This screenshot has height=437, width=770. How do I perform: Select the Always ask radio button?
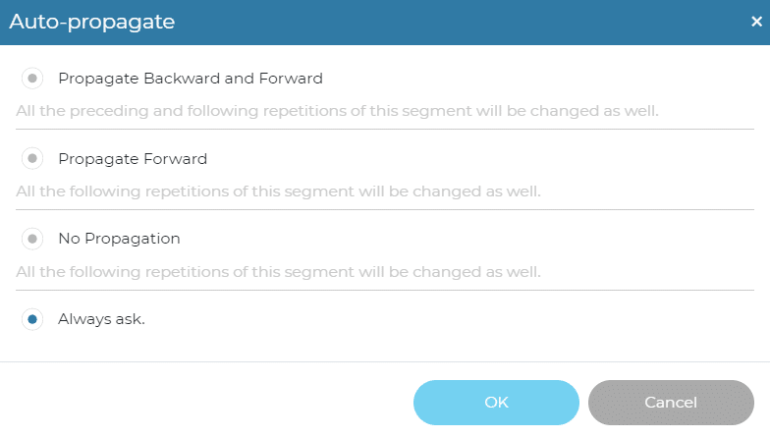coord(33,319)
